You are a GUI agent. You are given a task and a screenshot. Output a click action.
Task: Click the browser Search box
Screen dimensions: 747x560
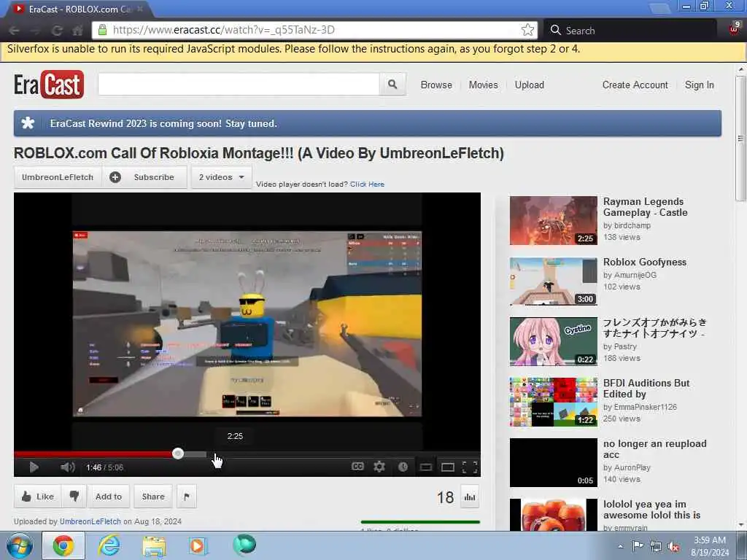(630, 31)
